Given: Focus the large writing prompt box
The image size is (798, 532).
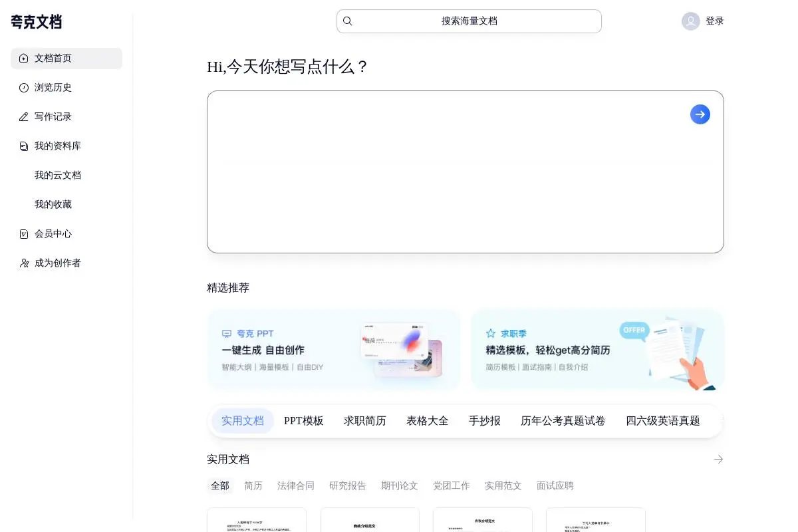Looking at the screenshot, I should point(465,172).
